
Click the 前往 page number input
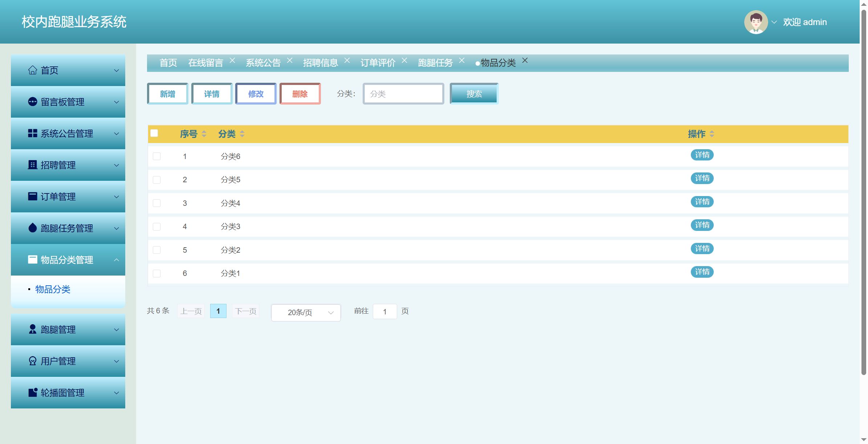pyautogui.click(x=385, y=311)
